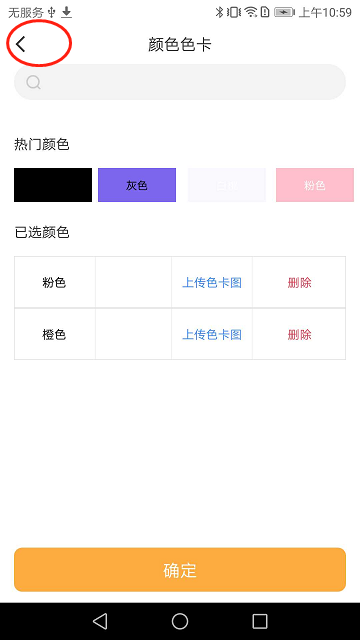Tap Android back navigation triangle
Image resolution: width=360 pixels, height=640 pixels.
(x=100, y=621)
